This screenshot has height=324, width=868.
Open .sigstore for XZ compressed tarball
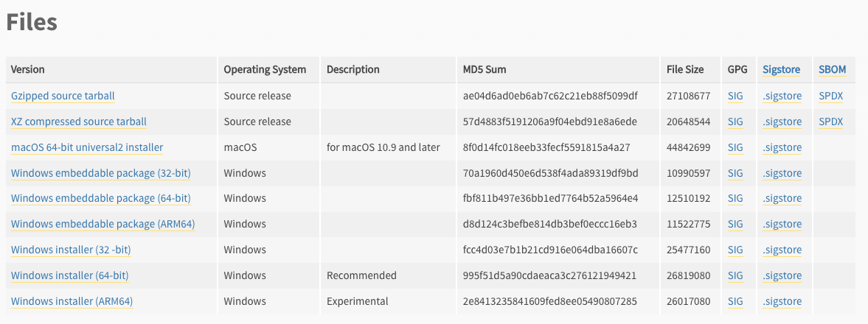click(x=782, y=121)
